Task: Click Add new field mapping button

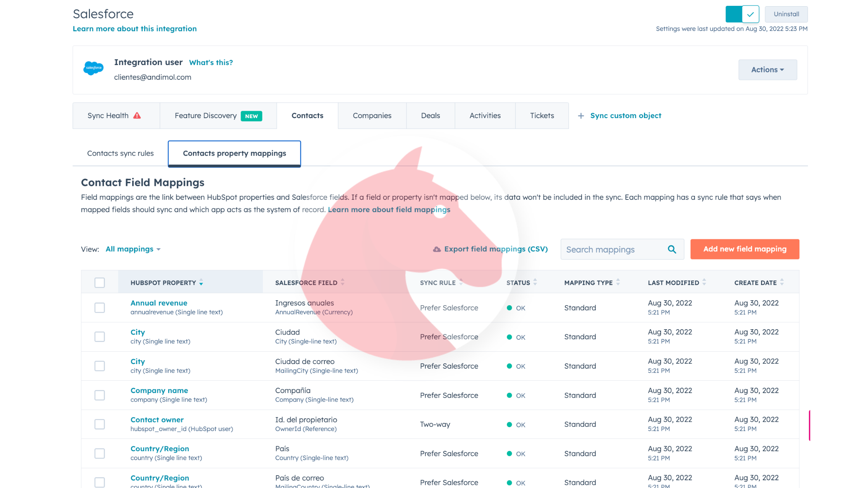Action: pyautogui.click(x=745, y=249)
